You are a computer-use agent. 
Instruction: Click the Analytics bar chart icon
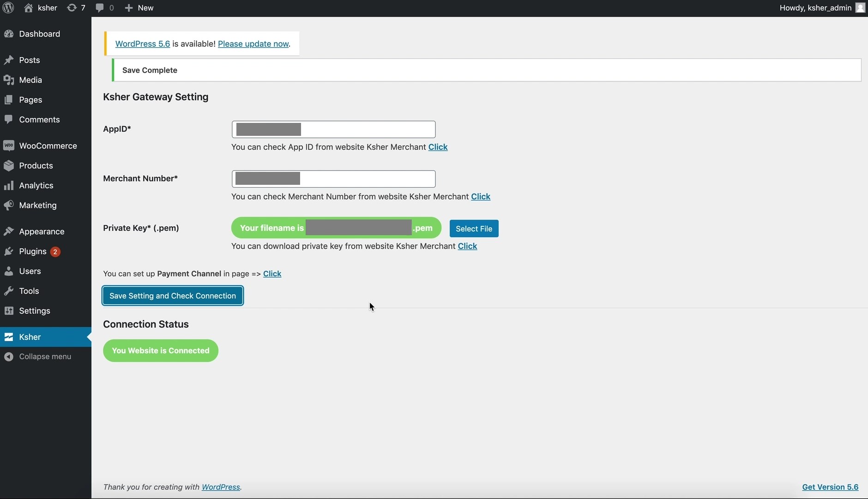pyautogui.click(x=9, y=185)
